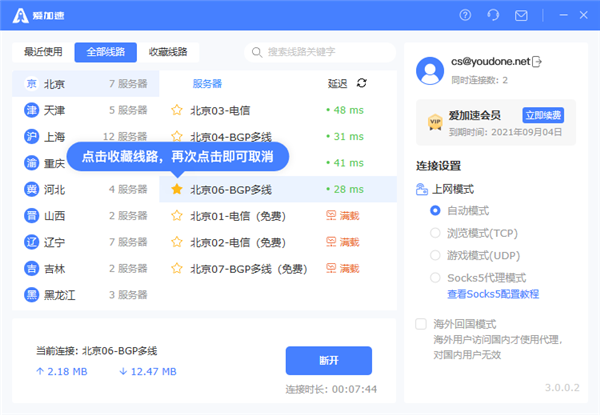Unfavorite 北京06-BGP多线 filled star
Image resolution: width=600 pixels, height=415 pixels.
click(177, 189)
